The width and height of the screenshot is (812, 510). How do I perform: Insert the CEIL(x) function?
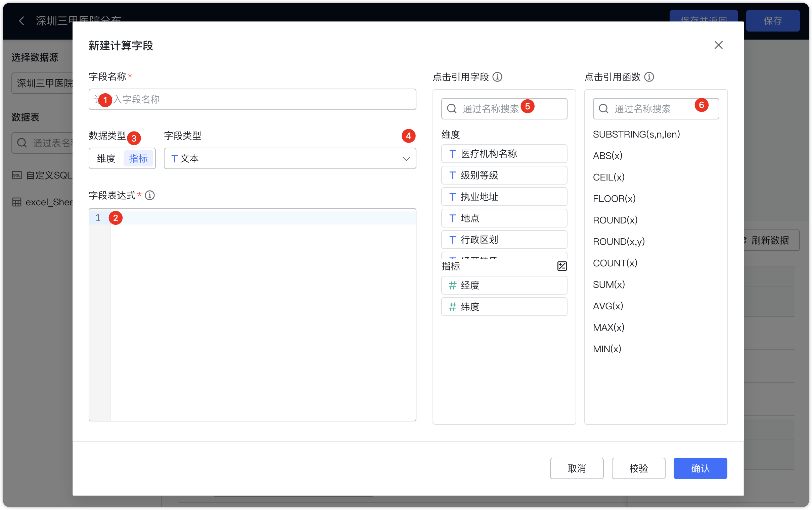click(x=608, y=177)
